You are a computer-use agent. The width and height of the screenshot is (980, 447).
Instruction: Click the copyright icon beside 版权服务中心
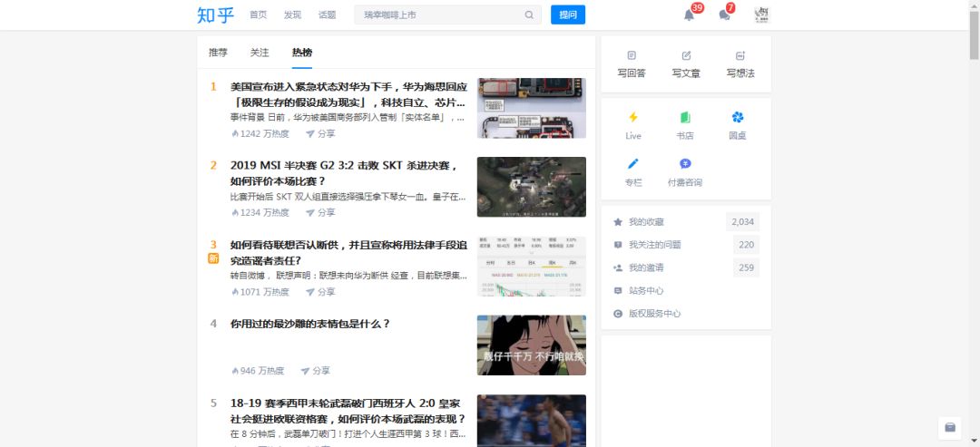pyautogui.click(x=618, y=314)
